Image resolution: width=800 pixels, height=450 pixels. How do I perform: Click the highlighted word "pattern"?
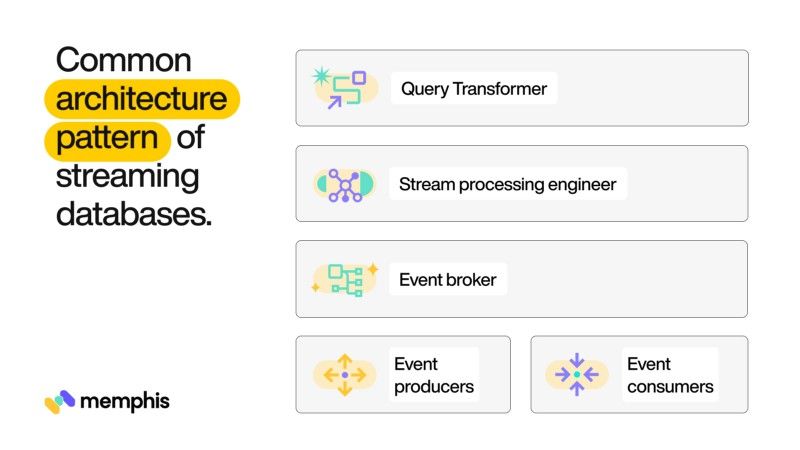pos(107,138)
